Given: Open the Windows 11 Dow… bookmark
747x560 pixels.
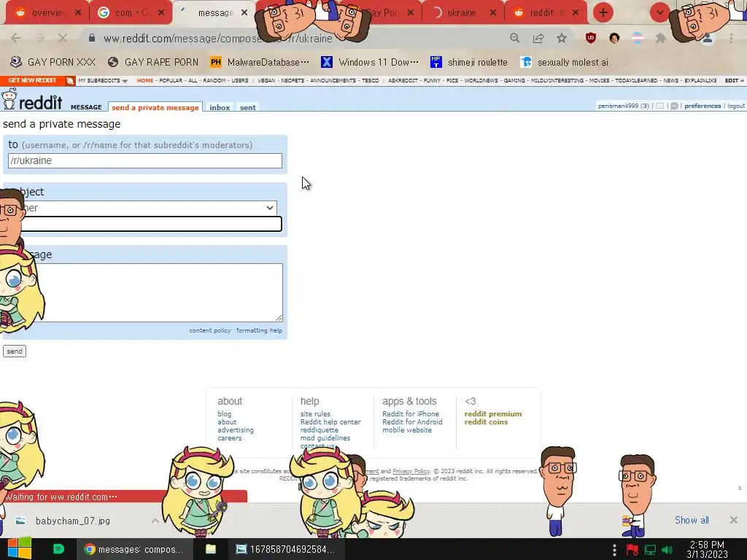Looking at the screenshot, I should pos(370,62).
